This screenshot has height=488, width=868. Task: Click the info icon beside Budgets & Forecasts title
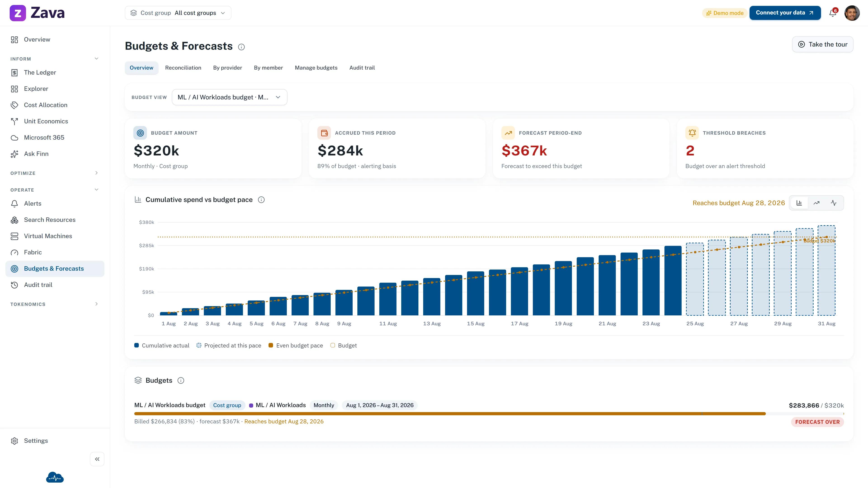click(241, 47)
